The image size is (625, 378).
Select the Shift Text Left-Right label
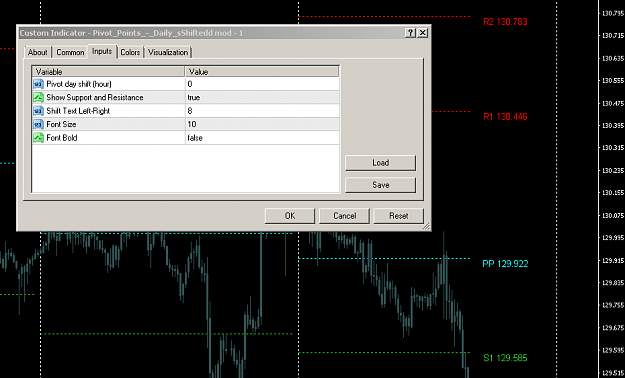78,111
